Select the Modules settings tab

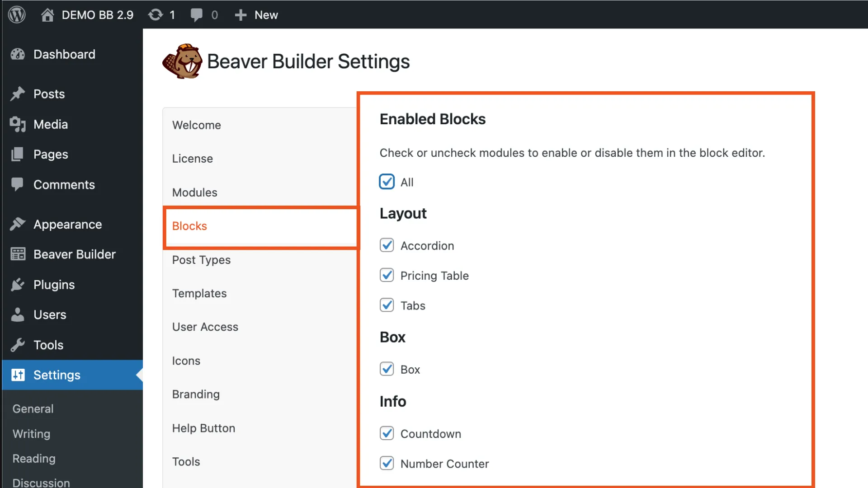(194, 192)
